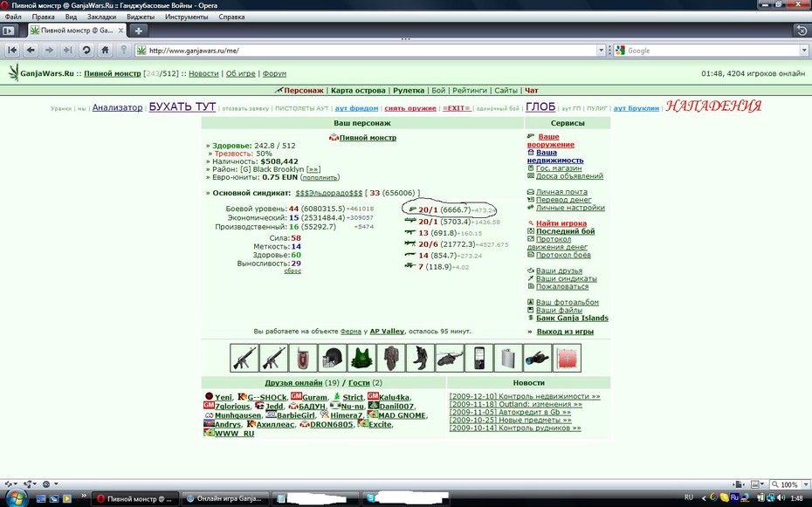Select the red first aid kit item

(x=568, y=358)
